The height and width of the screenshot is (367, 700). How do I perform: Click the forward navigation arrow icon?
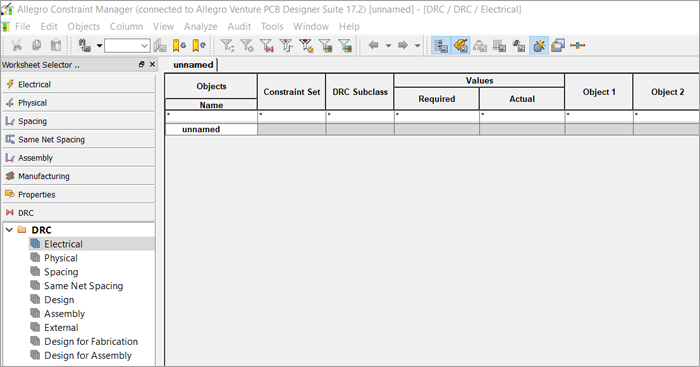[x=403, y=45]
